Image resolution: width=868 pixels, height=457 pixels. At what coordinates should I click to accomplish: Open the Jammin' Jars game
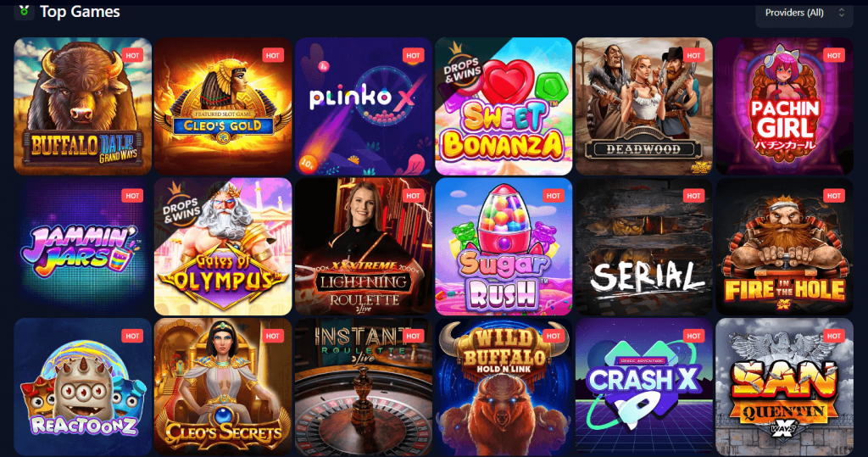(82, 247)
